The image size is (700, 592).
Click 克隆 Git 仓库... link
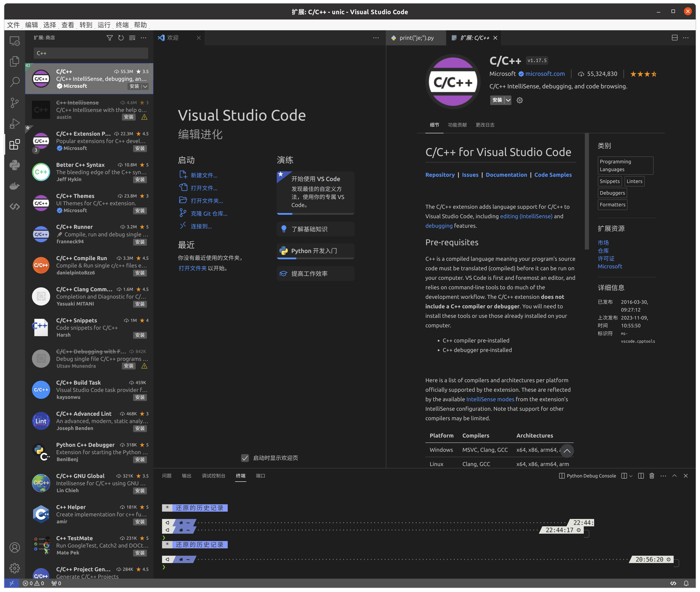[209, 213]
